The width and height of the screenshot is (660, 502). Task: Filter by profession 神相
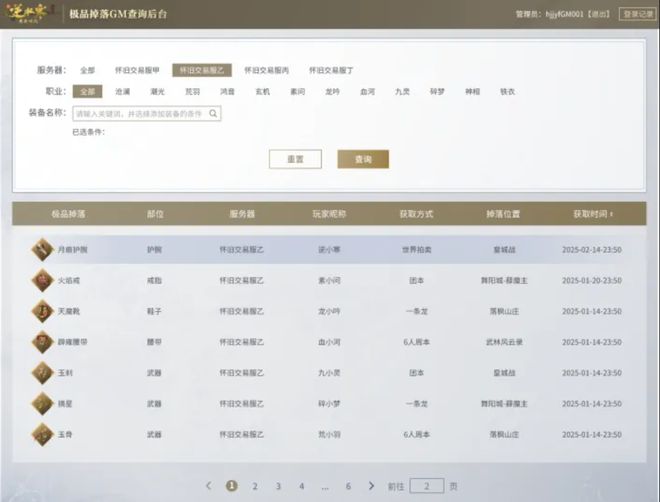[x=472, y=91]
